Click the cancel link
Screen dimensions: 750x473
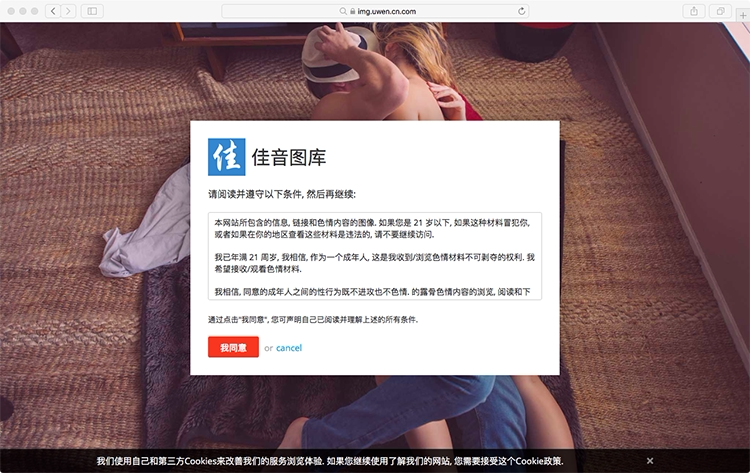click(289, 348)
